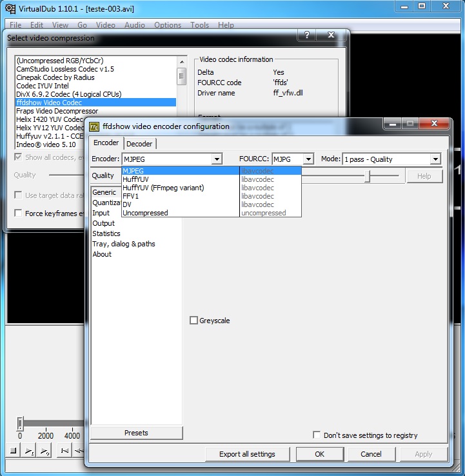Image resolution: width=465 pixels, height=476 pixels.
Task: Click the Quality slider track in compression dialog
Action: click(x=66, y=175)
